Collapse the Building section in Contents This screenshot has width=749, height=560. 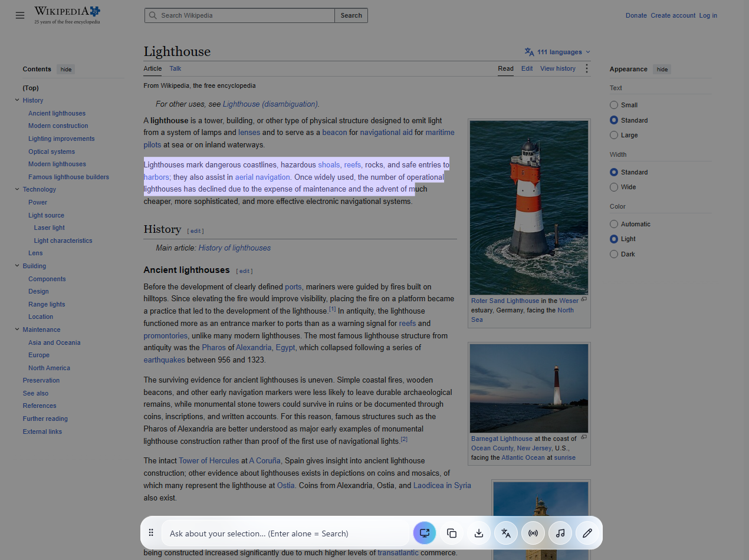[17, 266]
